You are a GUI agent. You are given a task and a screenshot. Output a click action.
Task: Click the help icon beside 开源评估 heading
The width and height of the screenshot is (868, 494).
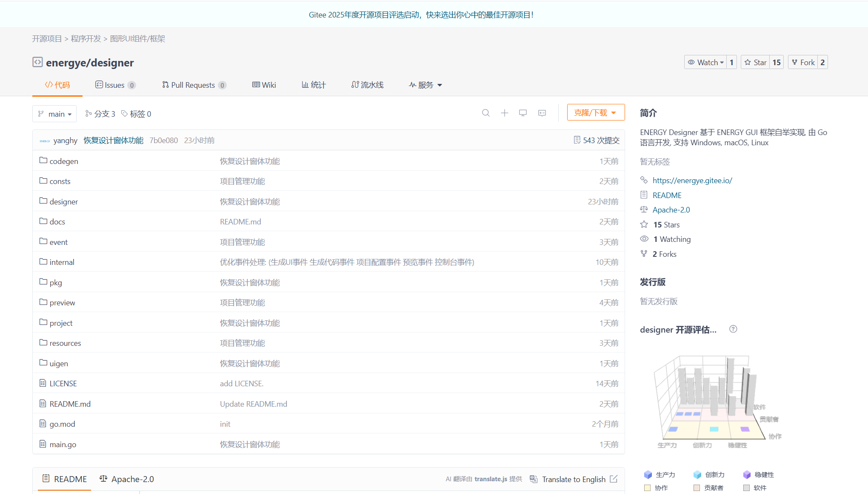tap(733, 329)
